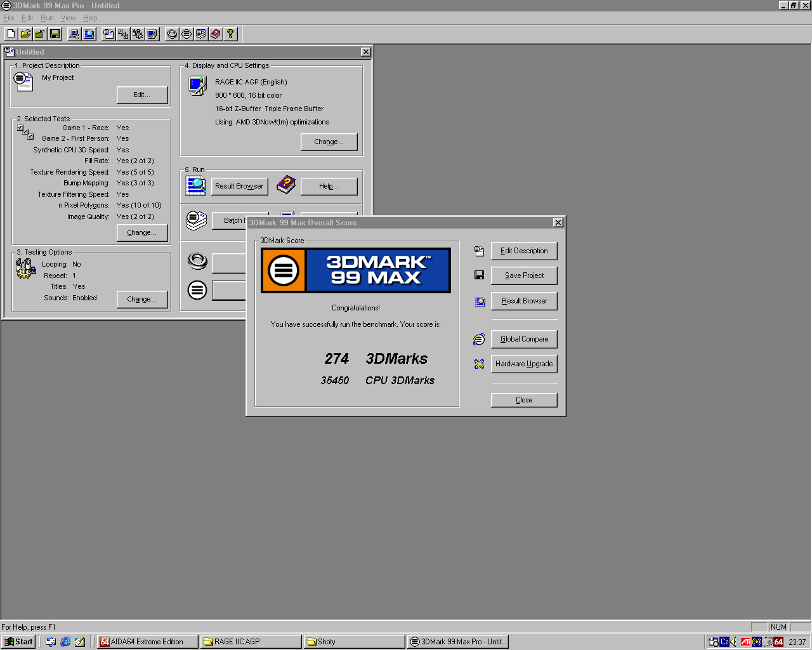Click the batch run stacked pages toolbar icon

pyautogui.click(x=201, y=34)
